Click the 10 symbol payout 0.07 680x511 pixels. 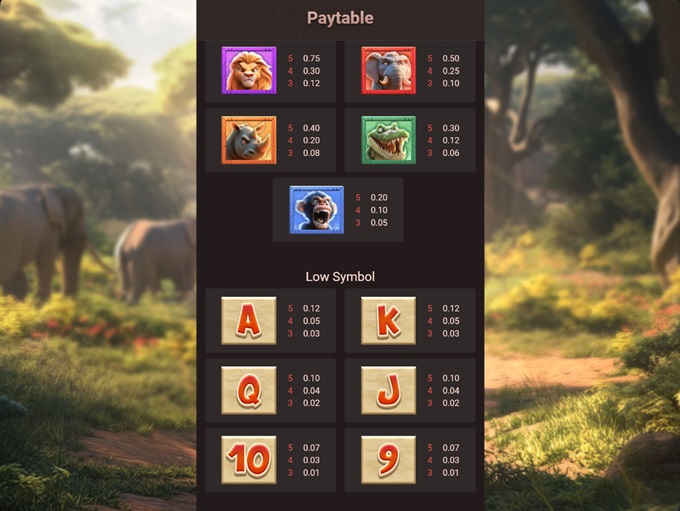[311, 448]
